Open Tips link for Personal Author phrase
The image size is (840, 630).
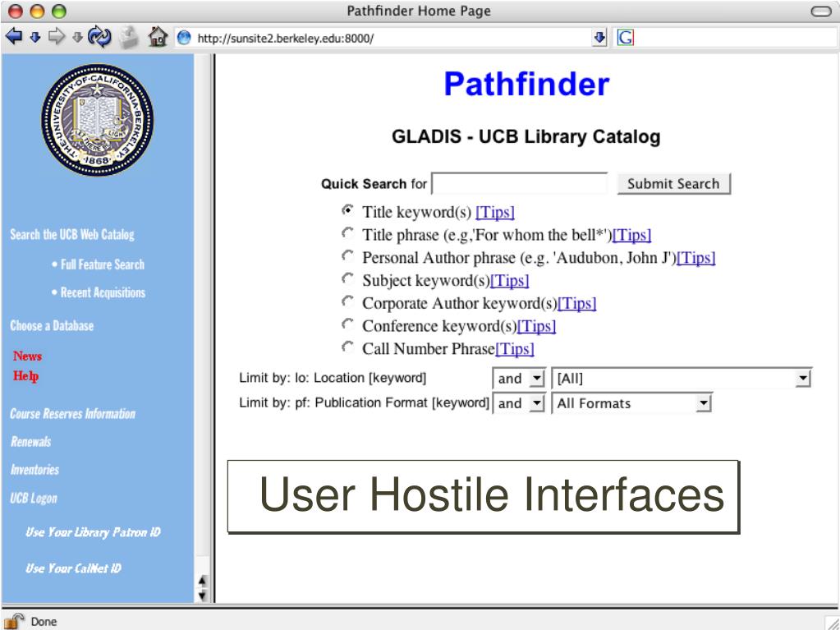pyautogui.click(x=696, y=258)
